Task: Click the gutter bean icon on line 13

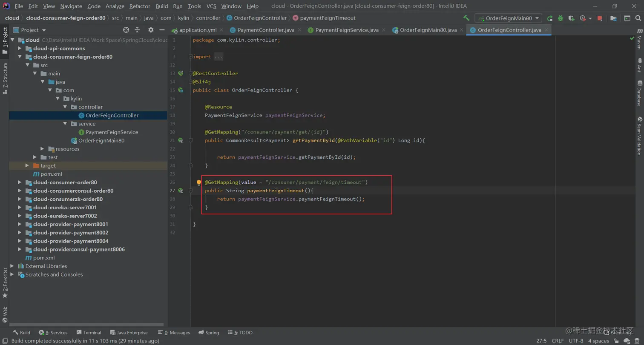Action: tap(181, 73)
